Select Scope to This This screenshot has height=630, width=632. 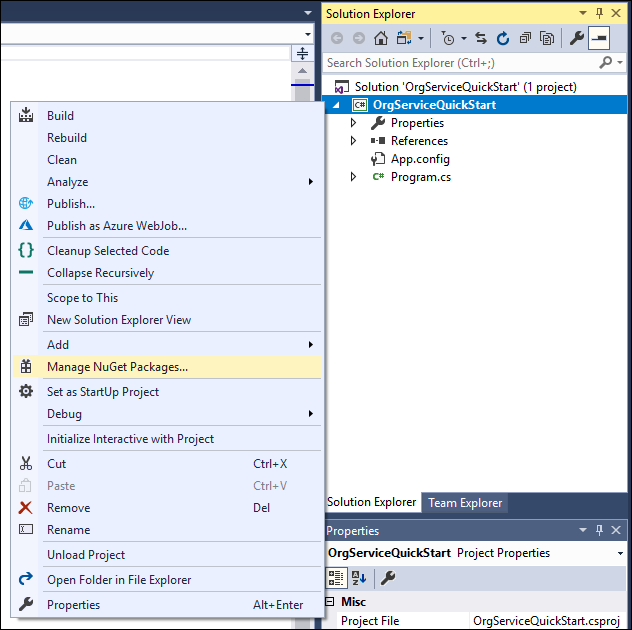click(166, 297)
